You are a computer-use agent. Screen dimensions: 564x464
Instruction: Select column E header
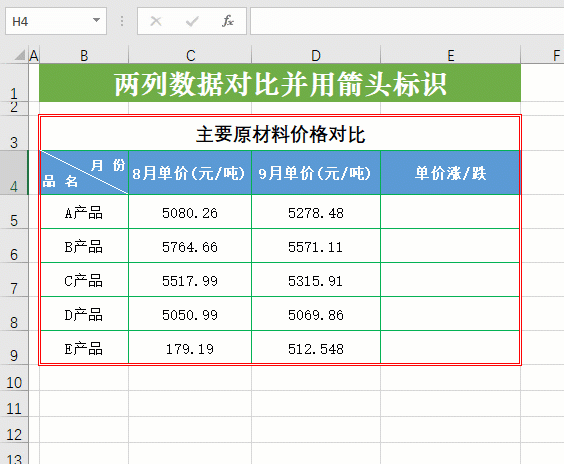coord(450,55)
